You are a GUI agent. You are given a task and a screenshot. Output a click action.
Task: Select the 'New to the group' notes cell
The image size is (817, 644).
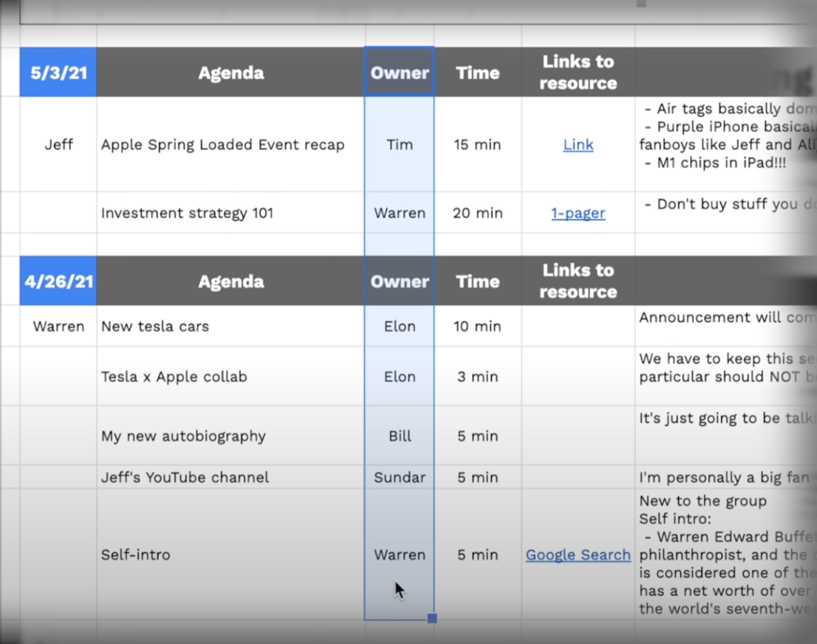coord(725,555)
